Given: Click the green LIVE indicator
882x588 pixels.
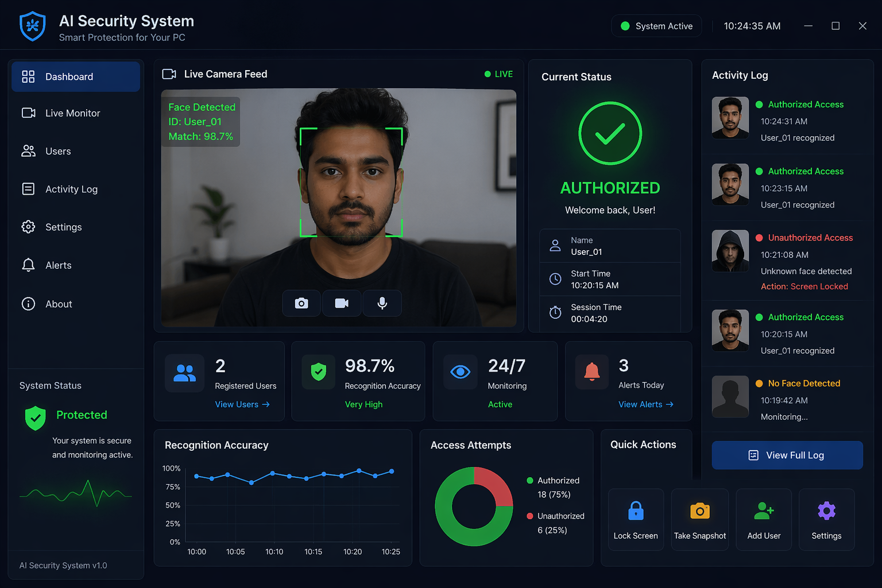Looking at the screenshot, I should (498, 74).
